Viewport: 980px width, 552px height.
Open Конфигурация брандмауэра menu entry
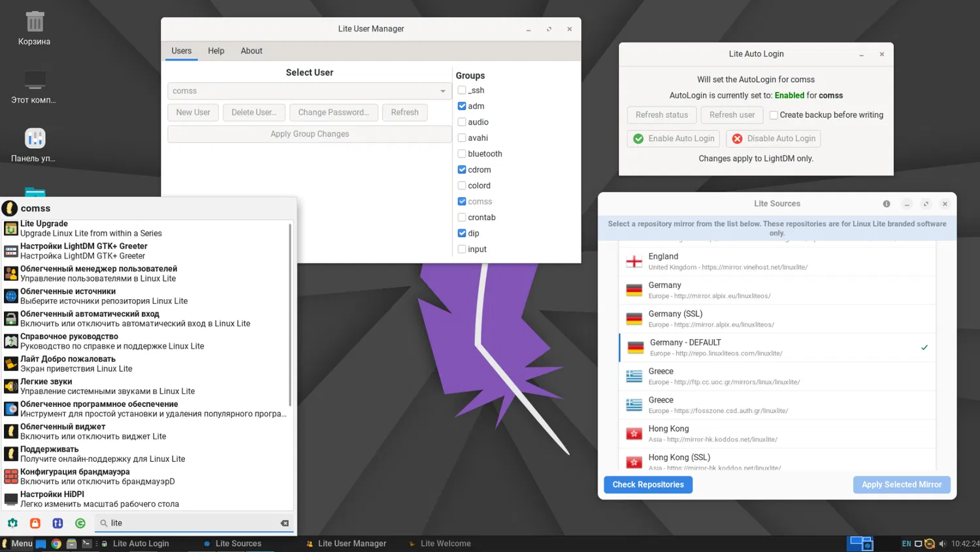[146, 476]
